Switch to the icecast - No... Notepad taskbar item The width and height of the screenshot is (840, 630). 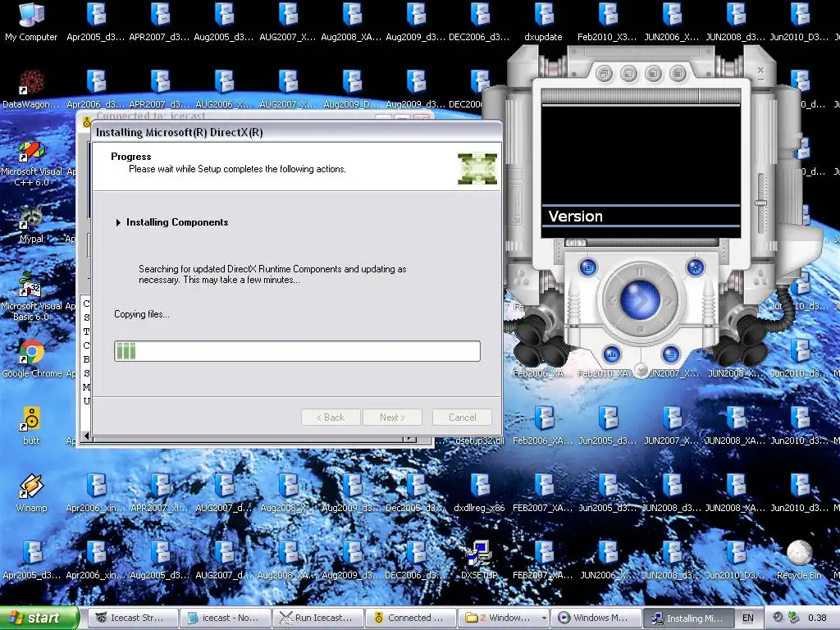pos(226,618)
